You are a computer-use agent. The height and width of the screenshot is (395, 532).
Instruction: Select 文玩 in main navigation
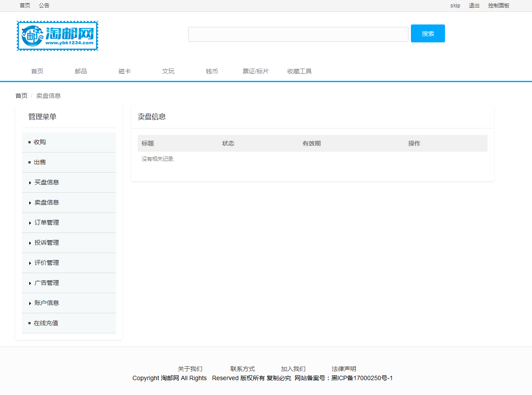point(168,71)
